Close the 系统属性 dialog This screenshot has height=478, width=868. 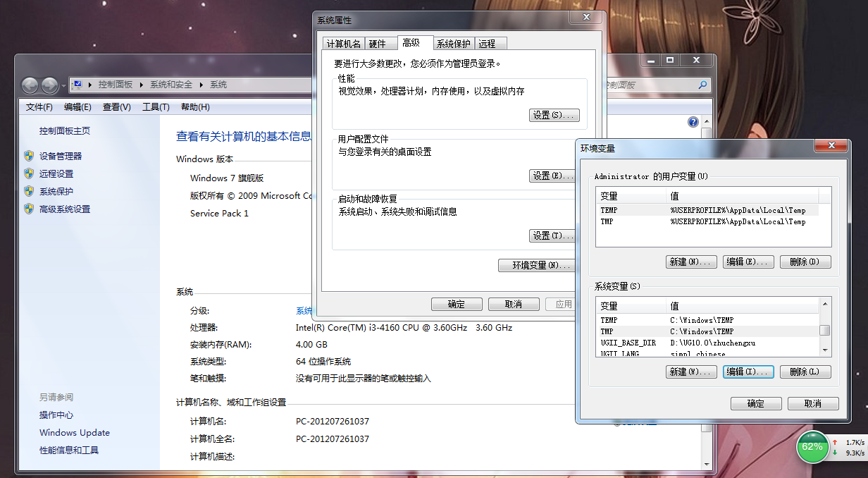point(585,17)
